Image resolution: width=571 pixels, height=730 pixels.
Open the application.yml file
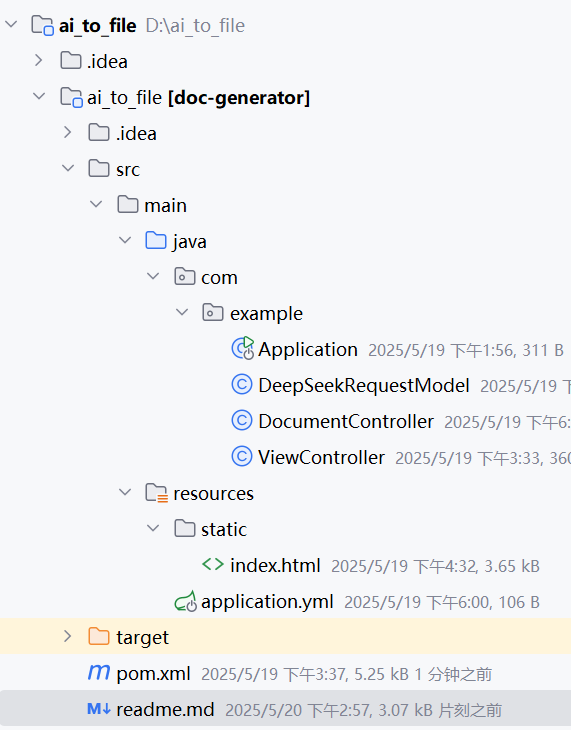coord(267,602)
